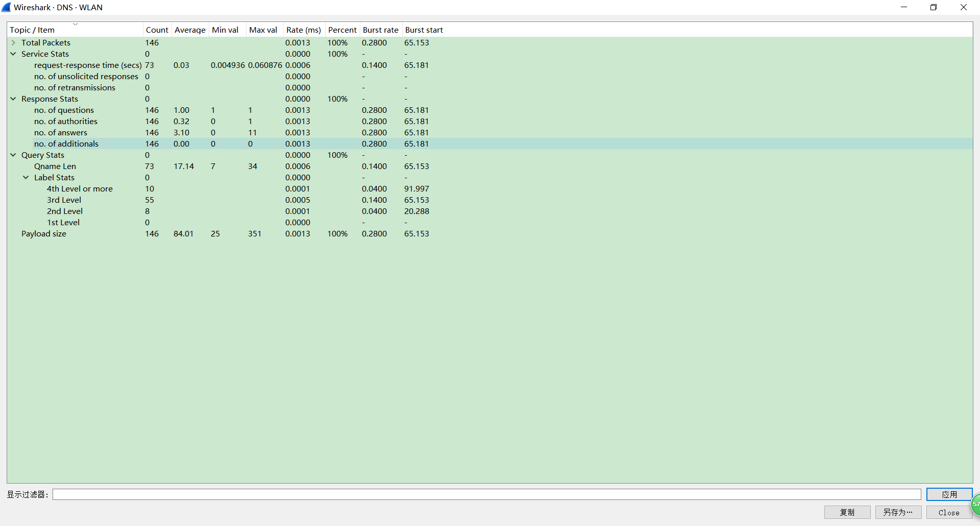Select the no. of additionals row
Screen dimensions: 980x526
pos(490,144)
